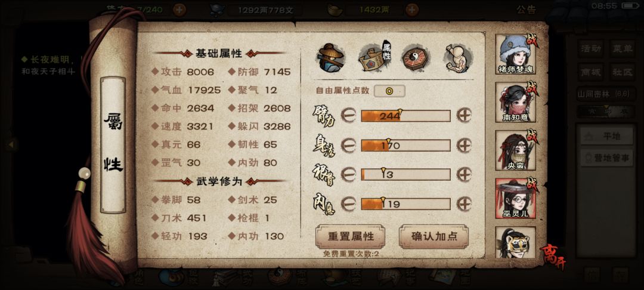Viewport: 644px width, 290px height.
Task: Click the 臂力 attribute slider bar
Action: click(406, 116)
